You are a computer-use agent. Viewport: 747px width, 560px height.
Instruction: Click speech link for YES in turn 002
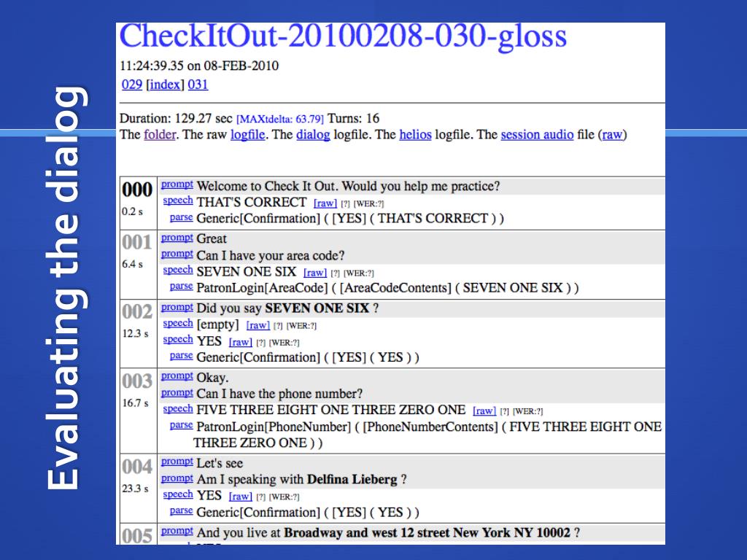(x=178, y=340)
